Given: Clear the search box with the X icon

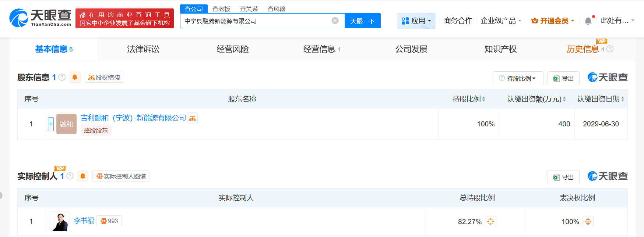Looking at the screenshot, I should click(x=335, y=21).
